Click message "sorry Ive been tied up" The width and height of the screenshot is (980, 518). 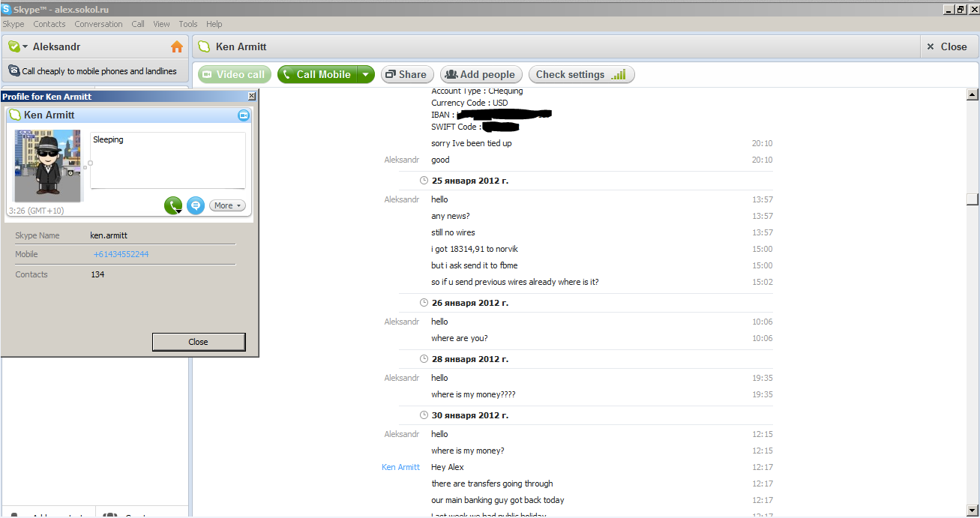tap(472, 143)
